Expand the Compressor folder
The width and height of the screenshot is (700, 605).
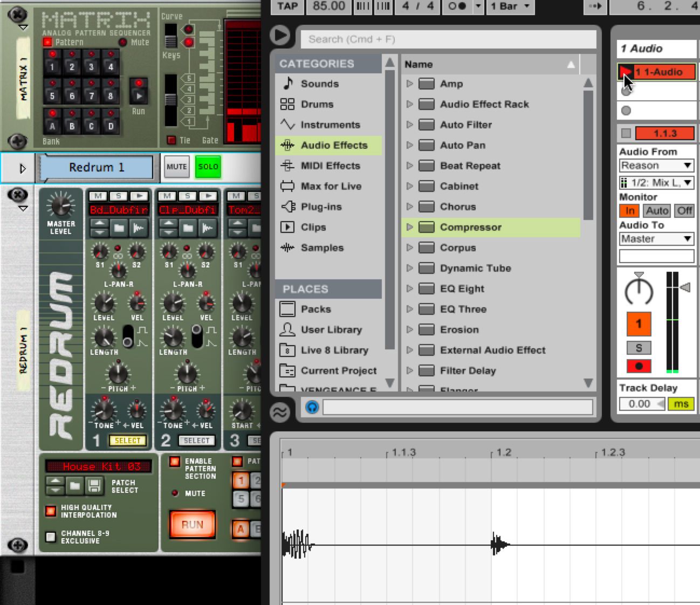410,227
